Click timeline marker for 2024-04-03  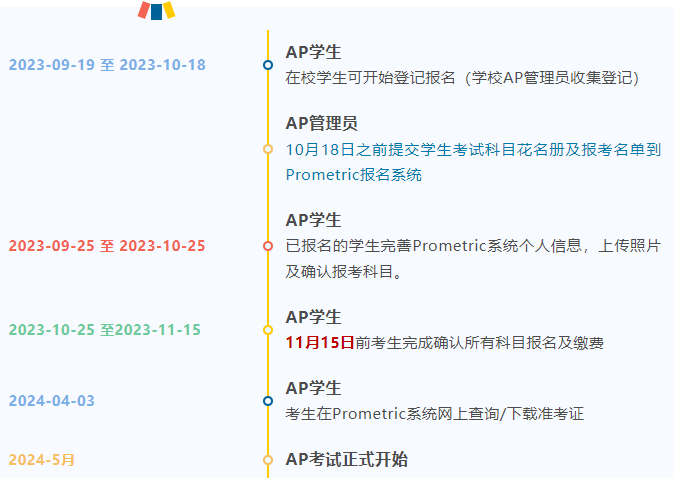(268, 401)
